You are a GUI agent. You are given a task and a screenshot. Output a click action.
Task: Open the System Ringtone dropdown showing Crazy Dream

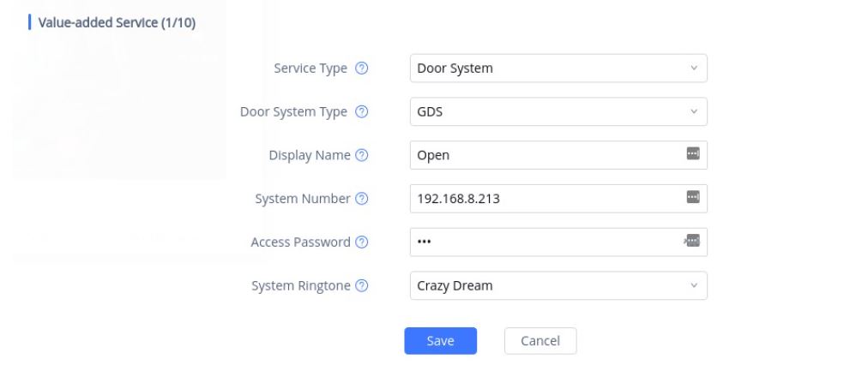coord(558,286)
